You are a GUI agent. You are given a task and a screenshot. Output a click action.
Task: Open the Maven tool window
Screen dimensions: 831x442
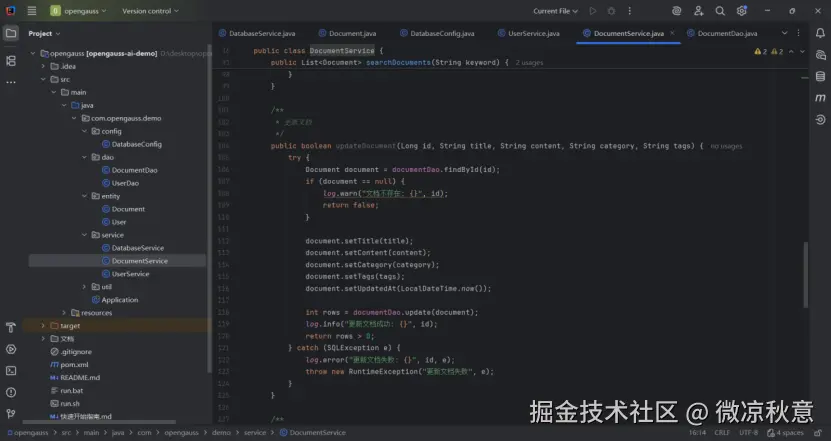click(820, 98)
